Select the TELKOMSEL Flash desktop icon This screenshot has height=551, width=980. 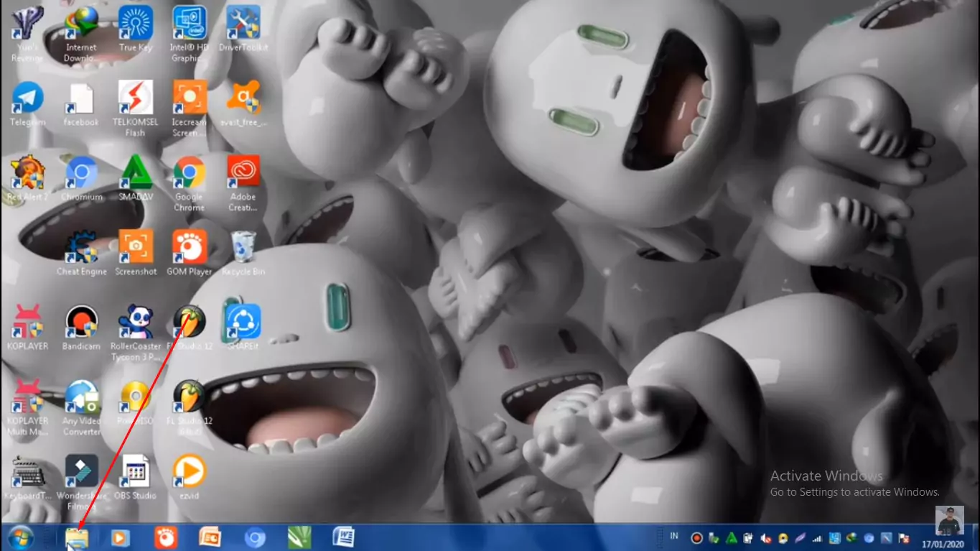click(136, 108)
